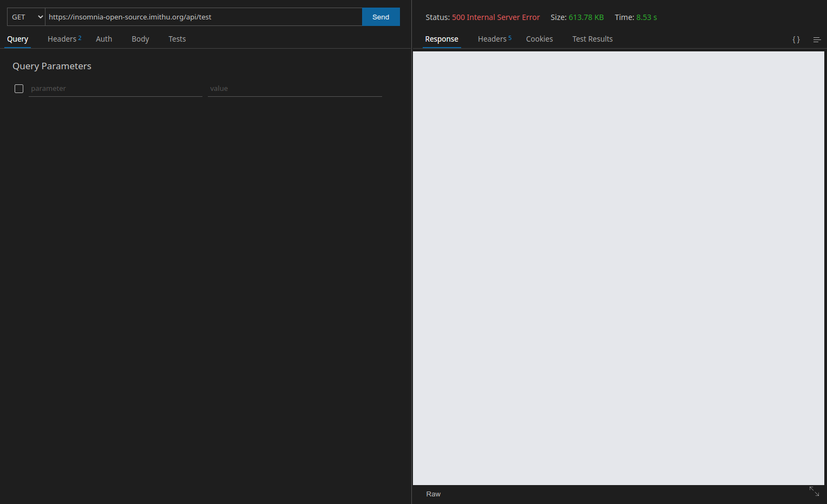
Task: Click the parameter name input
Action: tap(115, 88)
